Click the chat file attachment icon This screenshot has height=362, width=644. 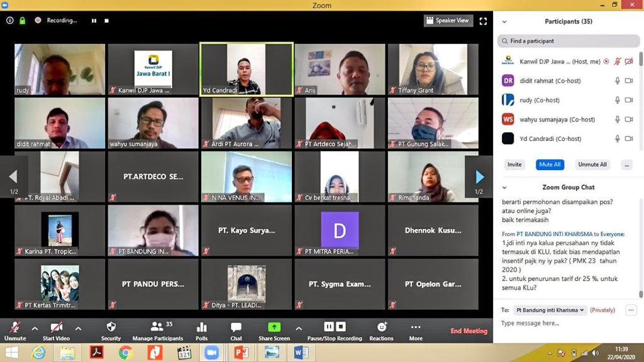point(631,310)
